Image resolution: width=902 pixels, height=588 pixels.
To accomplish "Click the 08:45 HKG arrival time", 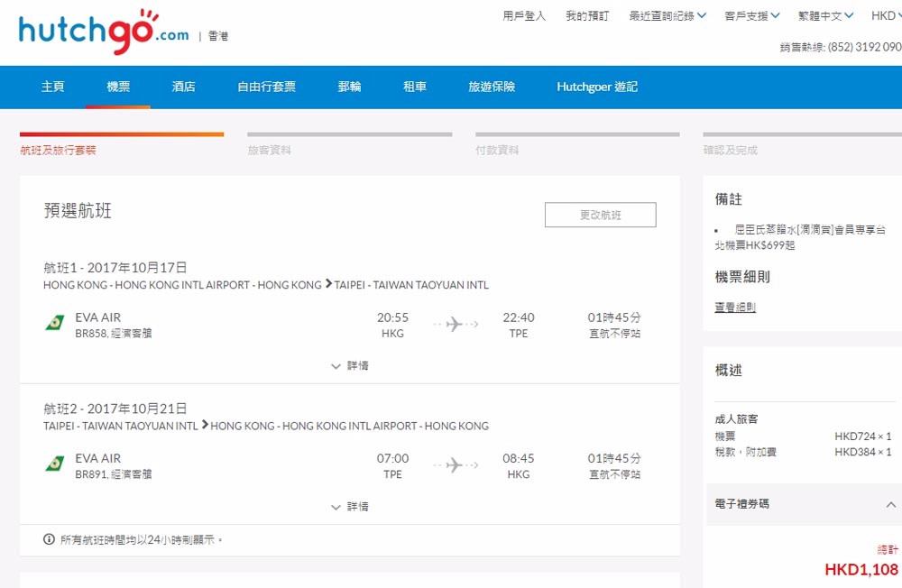I will point(519,466).
